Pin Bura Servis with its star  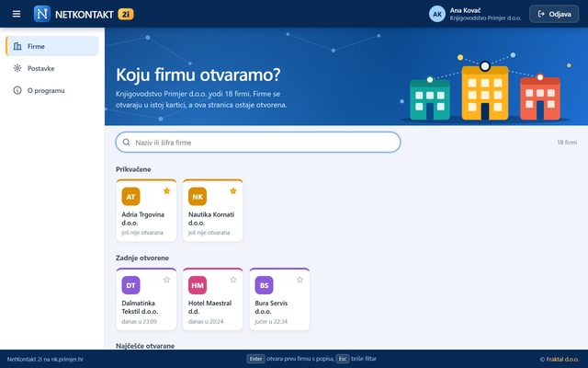(x=300, y=280)
